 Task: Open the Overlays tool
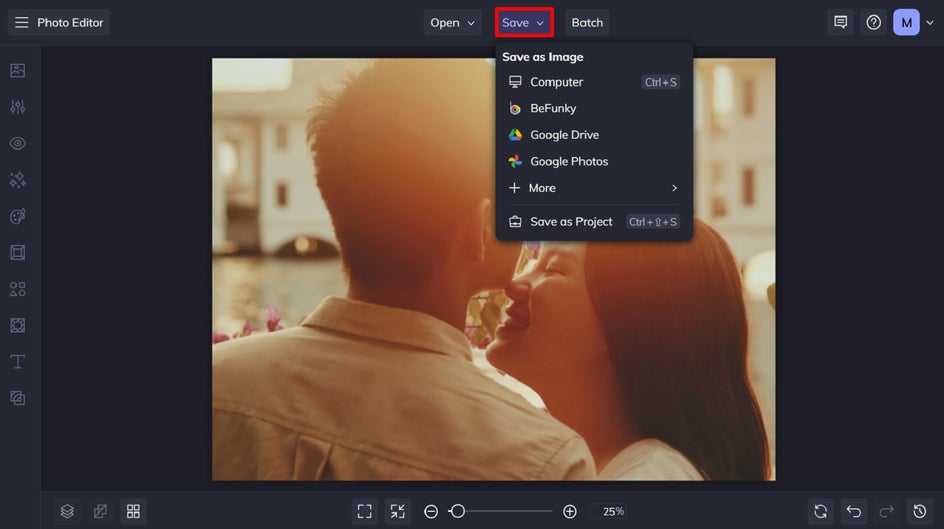17,325
